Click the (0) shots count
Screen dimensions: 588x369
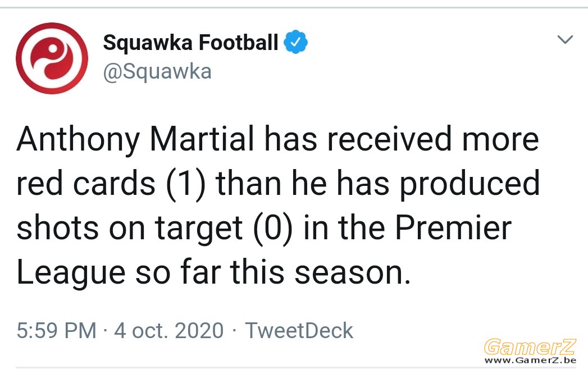(x=272, y=229)
